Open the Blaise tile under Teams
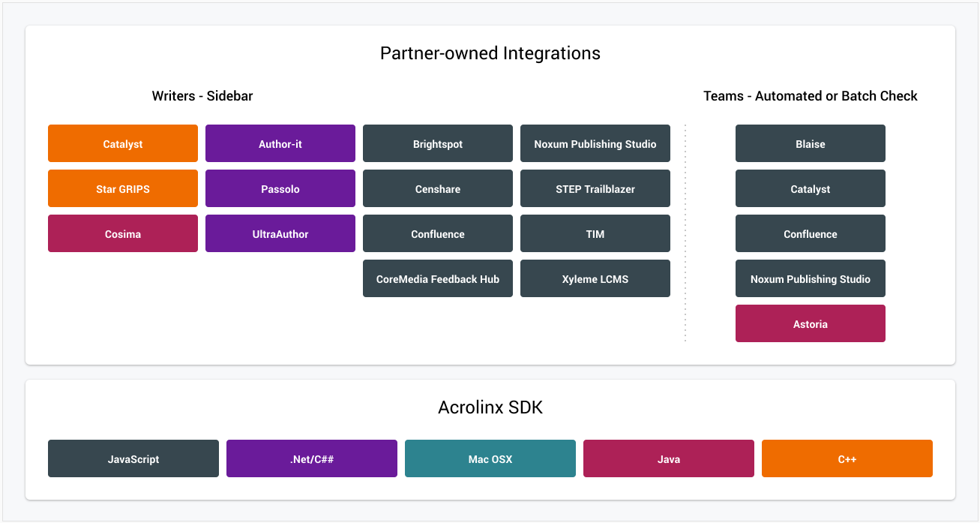The height and width of the screenshot is (523, 980). pos(811,143)
